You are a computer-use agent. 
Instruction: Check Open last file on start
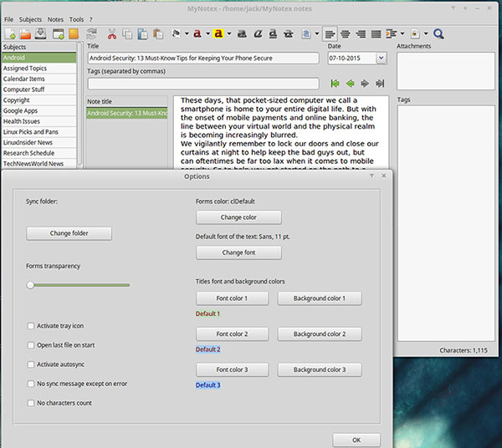[x=31, y=345]
